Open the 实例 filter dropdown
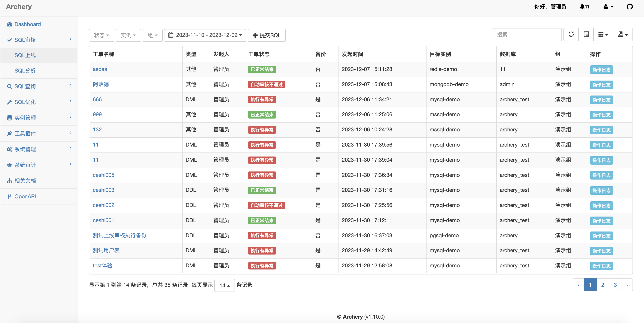 [x=128, y=35]
